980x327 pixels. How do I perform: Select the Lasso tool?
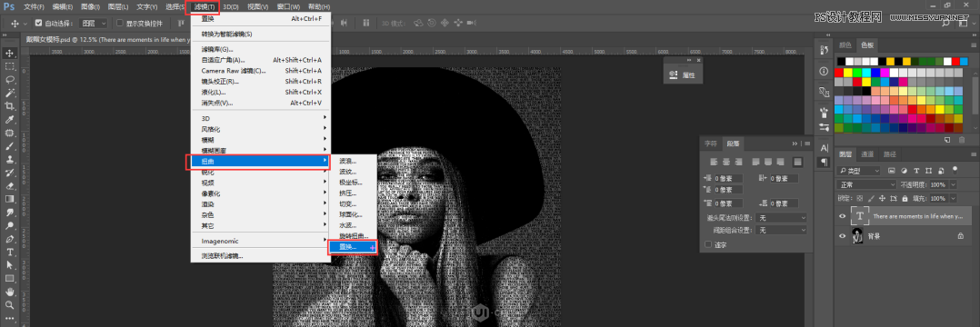tap(10, 80)
